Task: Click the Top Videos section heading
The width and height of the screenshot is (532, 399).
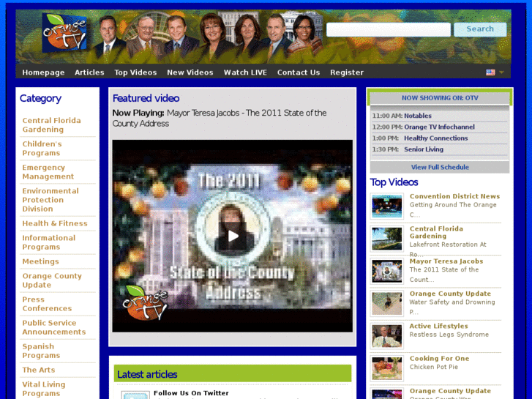Action: tap(394, 182)
